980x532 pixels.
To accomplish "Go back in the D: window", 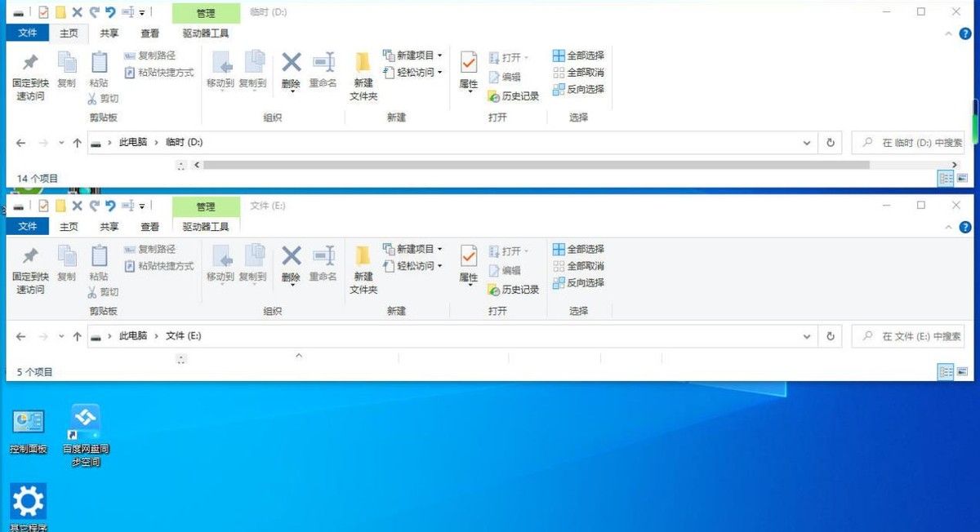I will [x=21, y=143].
